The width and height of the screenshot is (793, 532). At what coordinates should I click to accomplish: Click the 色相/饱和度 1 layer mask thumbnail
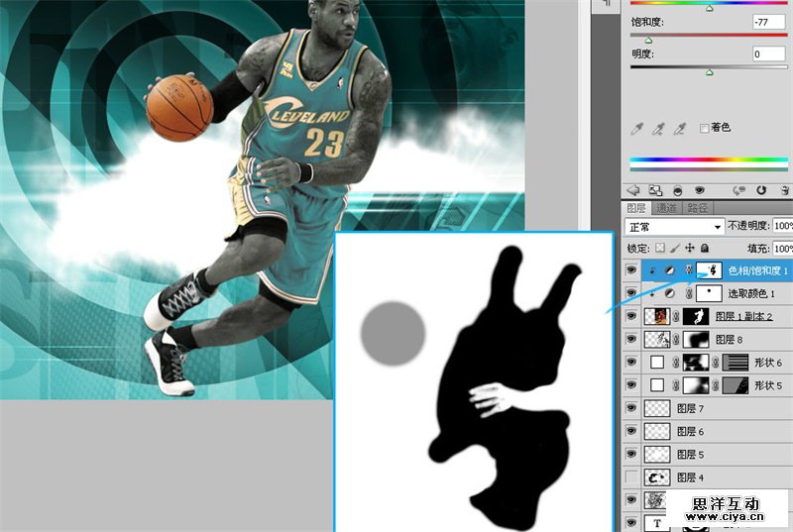710,270
